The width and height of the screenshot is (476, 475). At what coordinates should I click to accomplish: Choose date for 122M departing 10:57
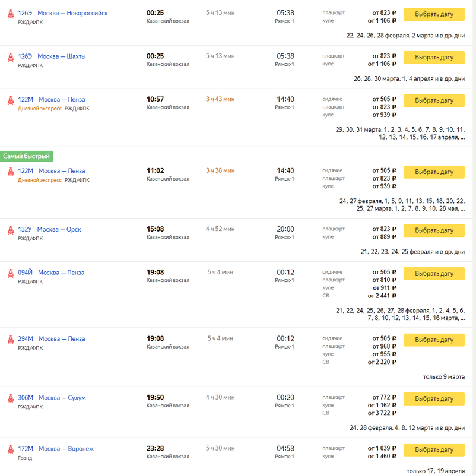(x=434, y=100)
